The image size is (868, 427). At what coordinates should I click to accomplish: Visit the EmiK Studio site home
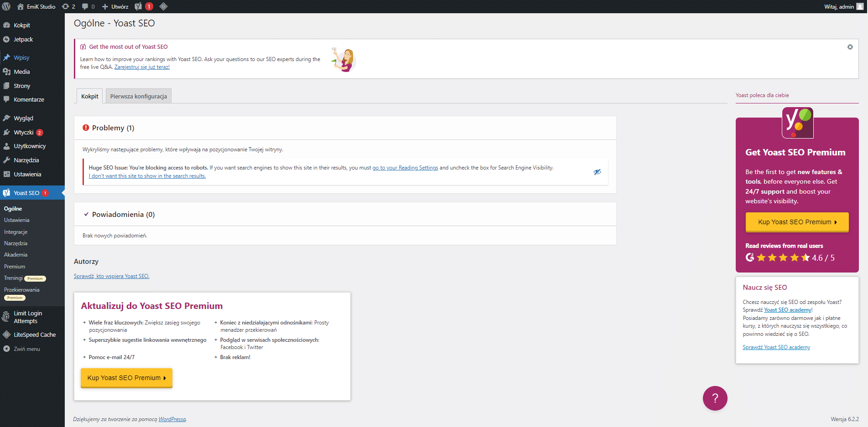tap(36, 6)
